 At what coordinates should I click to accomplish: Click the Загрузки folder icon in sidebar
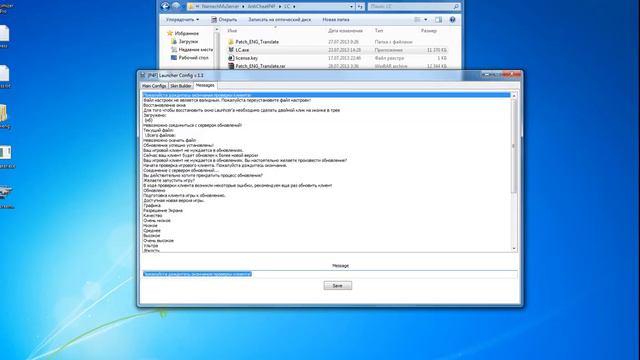click(174, 41)
